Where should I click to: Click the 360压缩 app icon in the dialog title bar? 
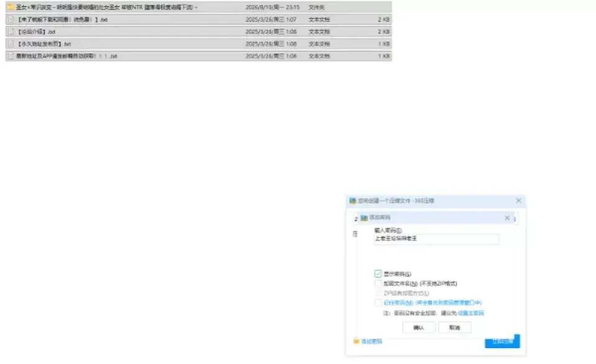coord(353,201)
